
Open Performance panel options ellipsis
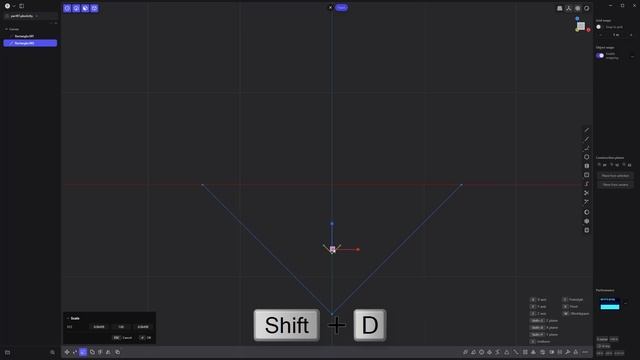626,302
